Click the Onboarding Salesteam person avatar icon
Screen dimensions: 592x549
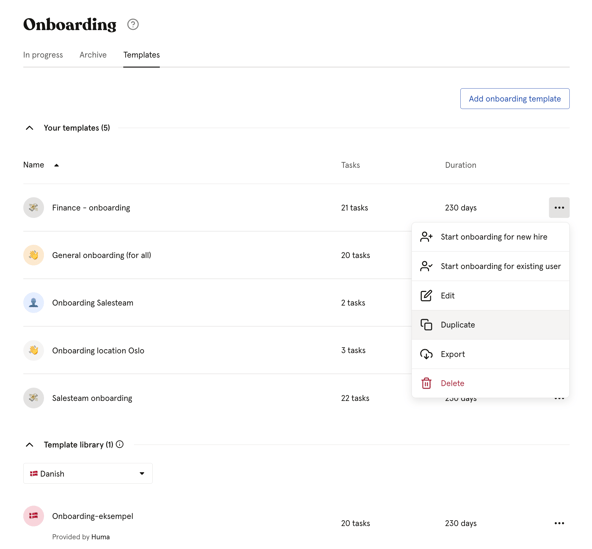(x=34, y=302)
